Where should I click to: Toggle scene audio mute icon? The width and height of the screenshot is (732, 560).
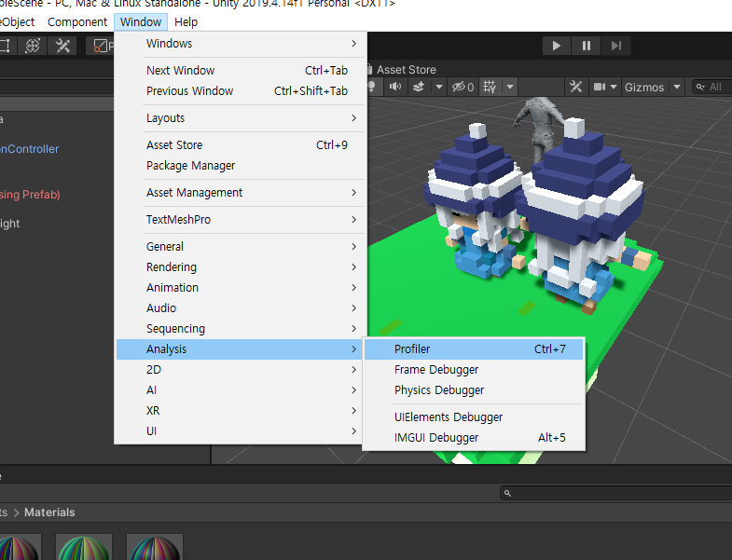tap(395, 87)
